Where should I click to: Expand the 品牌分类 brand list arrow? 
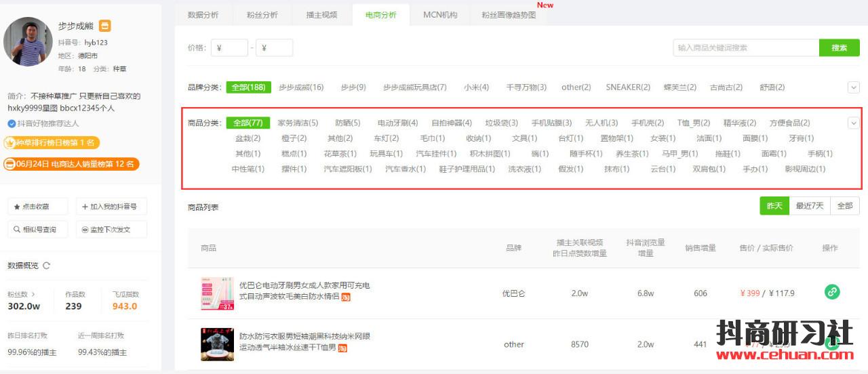coord(853,87)
